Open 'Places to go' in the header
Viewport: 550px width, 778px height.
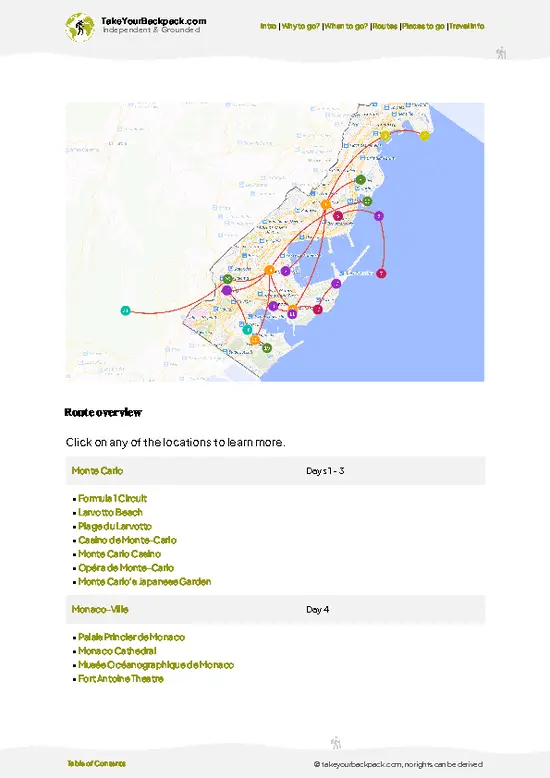(x=423, y=26)
